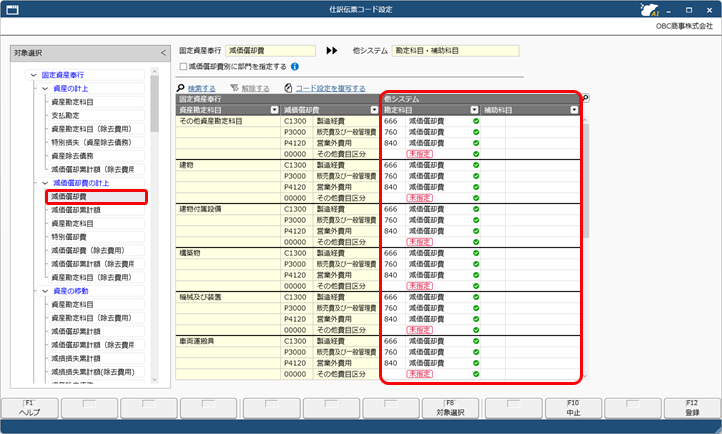Open 資産勘定科目 column filter dropdown
This screenshot has width=722, height=434.
pyautogui.click(x=274, y=110)
